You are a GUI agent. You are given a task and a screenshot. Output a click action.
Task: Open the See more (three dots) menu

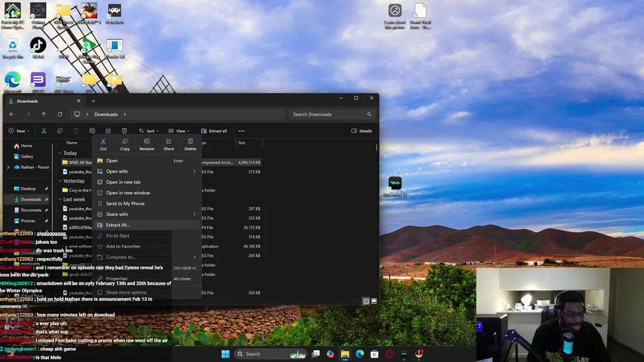pyautogui.click(x=242, y=131)
